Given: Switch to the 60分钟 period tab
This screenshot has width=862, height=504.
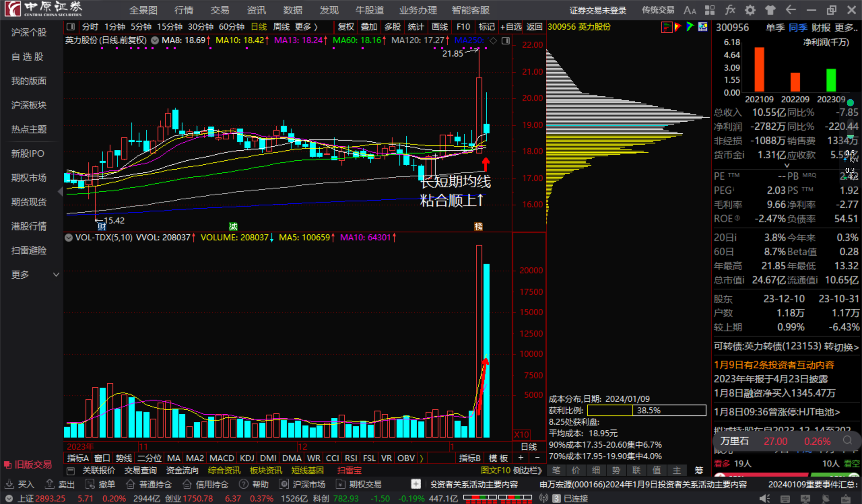Looking at the screenshot, I should pos(231,27).
